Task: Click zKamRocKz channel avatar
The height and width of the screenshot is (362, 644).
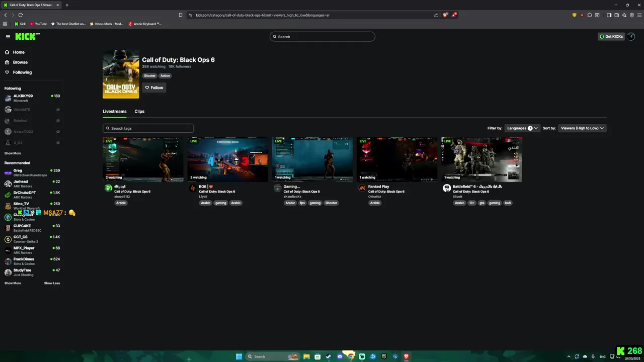Action: pos(277,188)
